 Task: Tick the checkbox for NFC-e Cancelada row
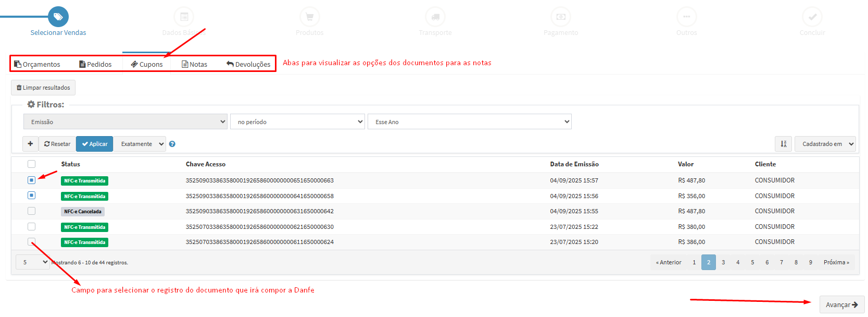pyautogui.click(x=32, y=211)
